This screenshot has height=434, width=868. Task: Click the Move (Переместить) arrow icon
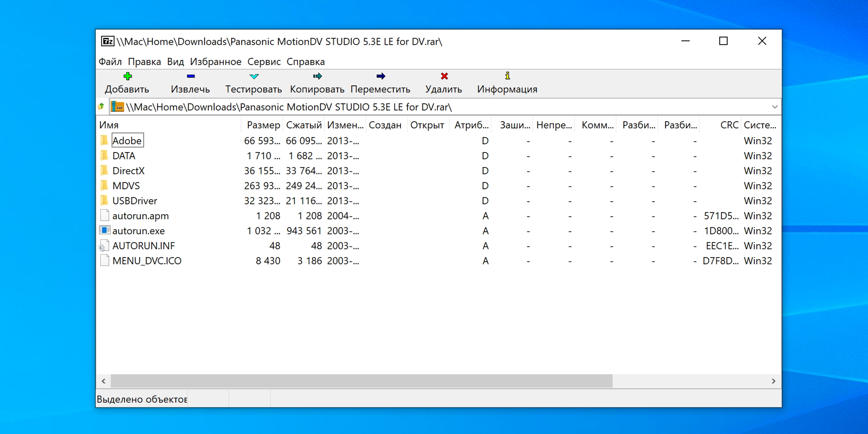(x=381, y=76)
